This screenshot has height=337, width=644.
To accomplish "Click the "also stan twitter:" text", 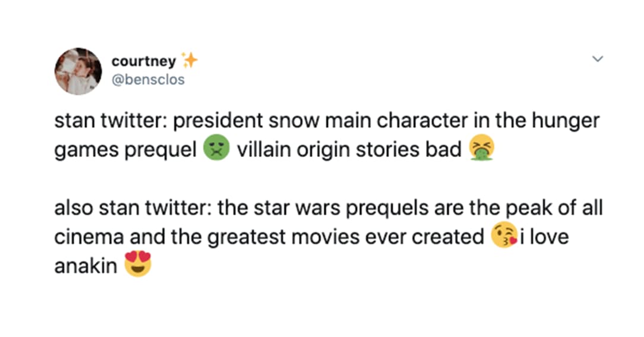I will click(134, 209).
